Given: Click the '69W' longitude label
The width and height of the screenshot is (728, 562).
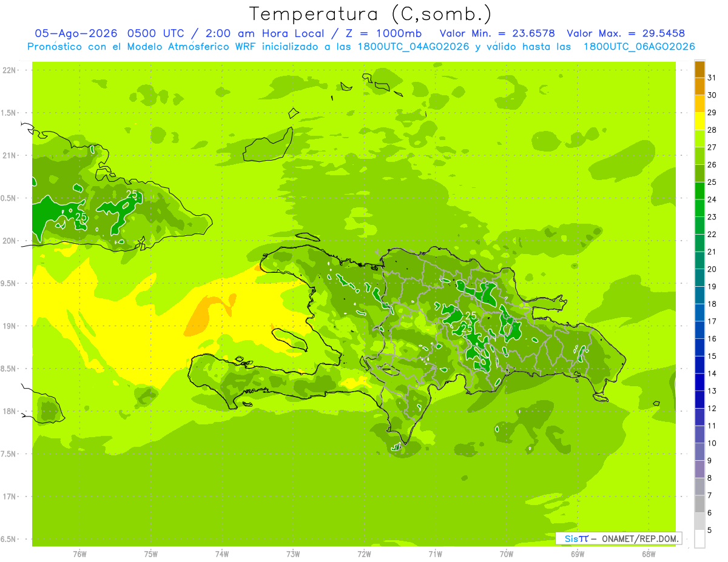Looking at the screenshot, I should (x=578, y=554).
